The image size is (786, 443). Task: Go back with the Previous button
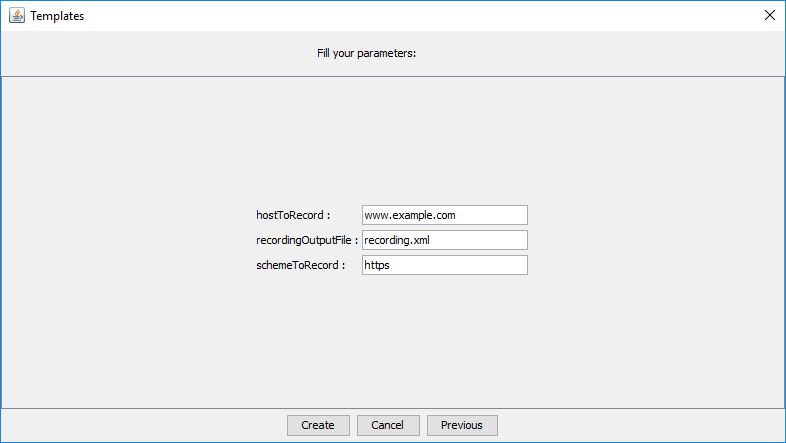tap(461, 425)
